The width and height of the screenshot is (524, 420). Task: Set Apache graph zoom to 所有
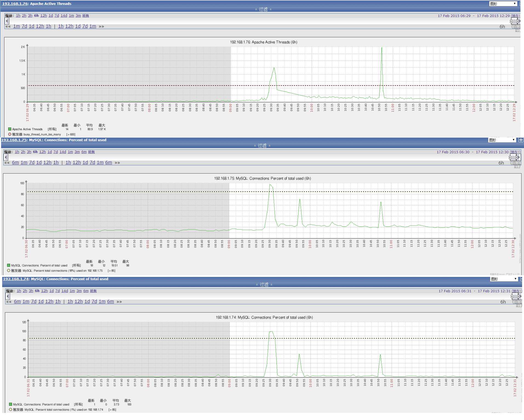[x=86, y=16]
